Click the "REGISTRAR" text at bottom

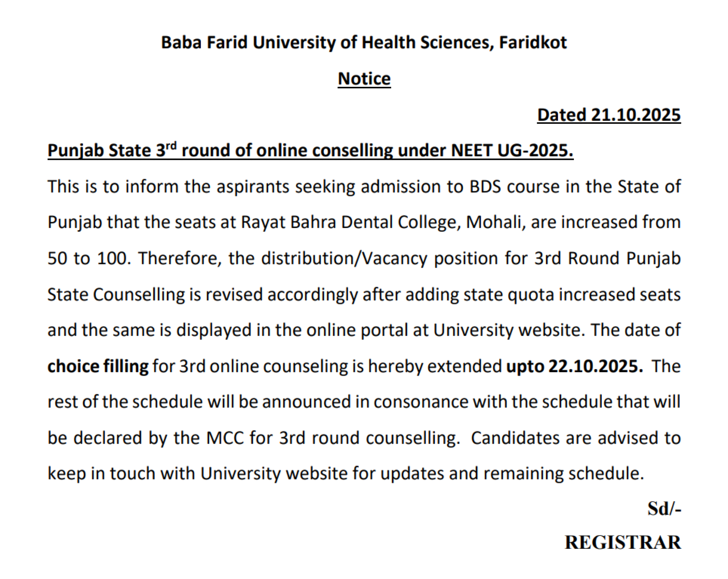tap(622, 543)
